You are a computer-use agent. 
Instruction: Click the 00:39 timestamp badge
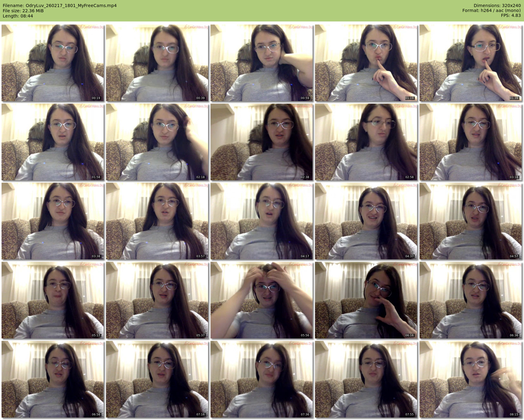coord(200,98)
